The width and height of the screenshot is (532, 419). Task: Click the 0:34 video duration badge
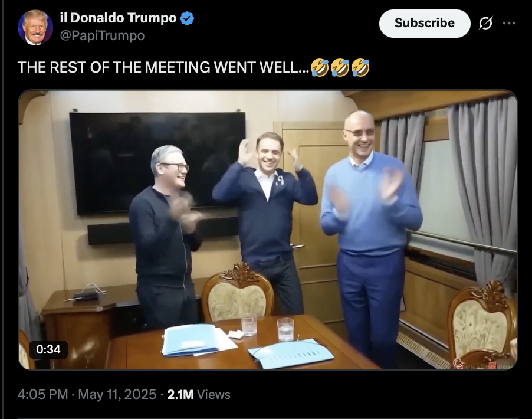(48, 349)
